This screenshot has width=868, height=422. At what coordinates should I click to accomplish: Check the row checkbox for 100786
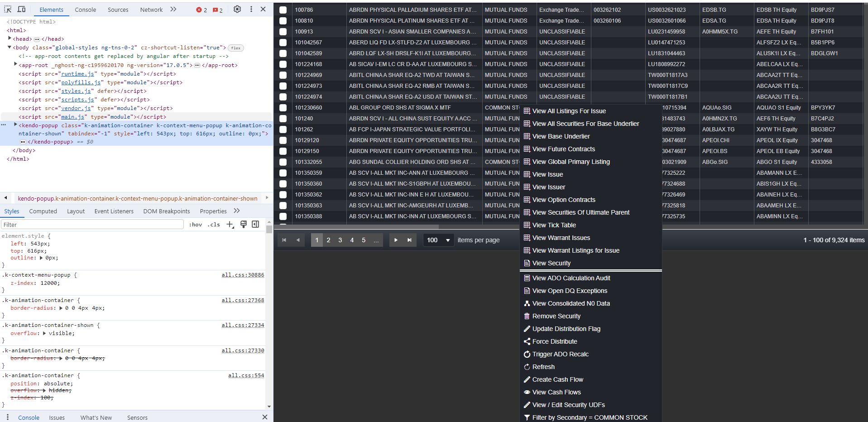(283, 10)
